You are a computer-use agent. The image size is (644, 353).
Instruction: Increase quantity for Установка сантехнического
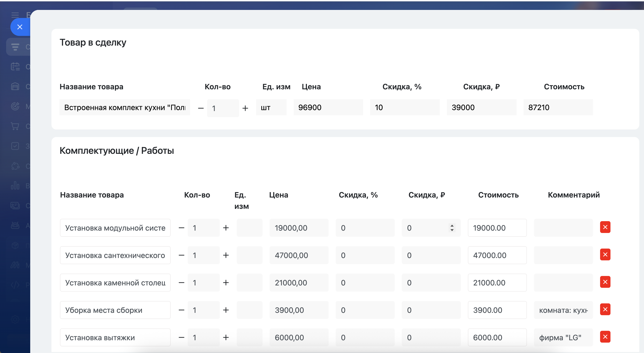[x=226, y=255]
